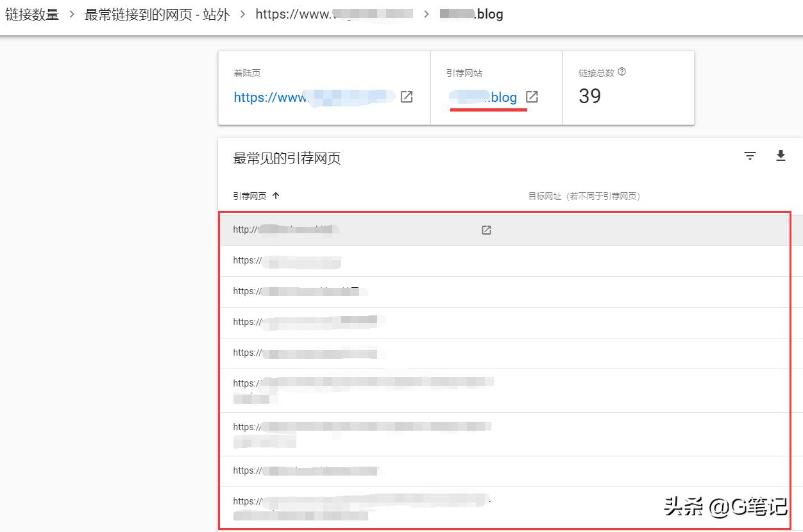This screenshot has width=803, height=532.
Task: Open the .blog site via external link icon
Action: pos(531,96)
